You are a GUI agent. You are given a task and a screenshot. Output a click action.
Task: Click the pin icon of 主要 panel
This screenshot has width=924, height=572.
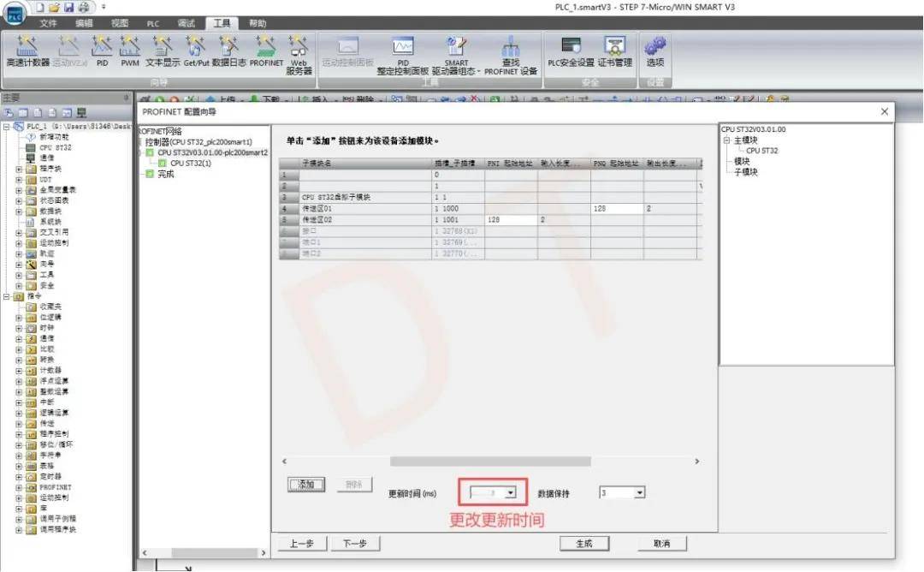coord(126,98)
